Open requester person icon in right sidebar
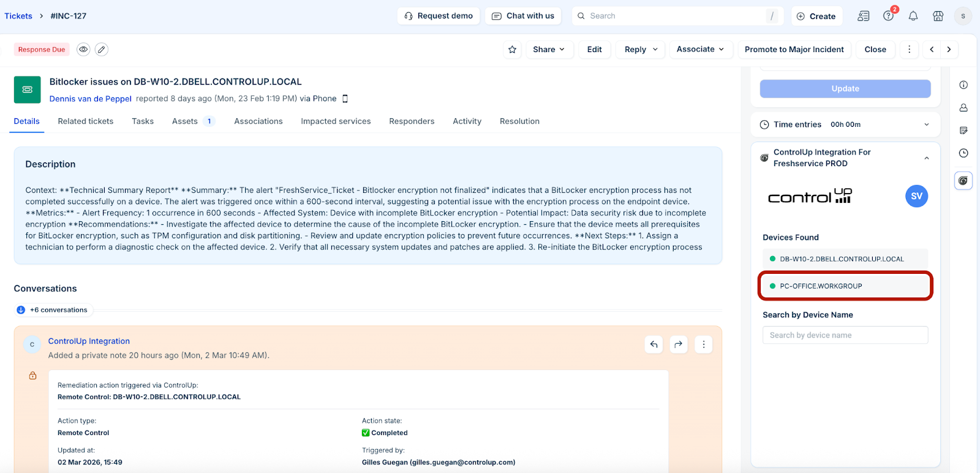The image size is (980, 473). click(x=963, y=108)
